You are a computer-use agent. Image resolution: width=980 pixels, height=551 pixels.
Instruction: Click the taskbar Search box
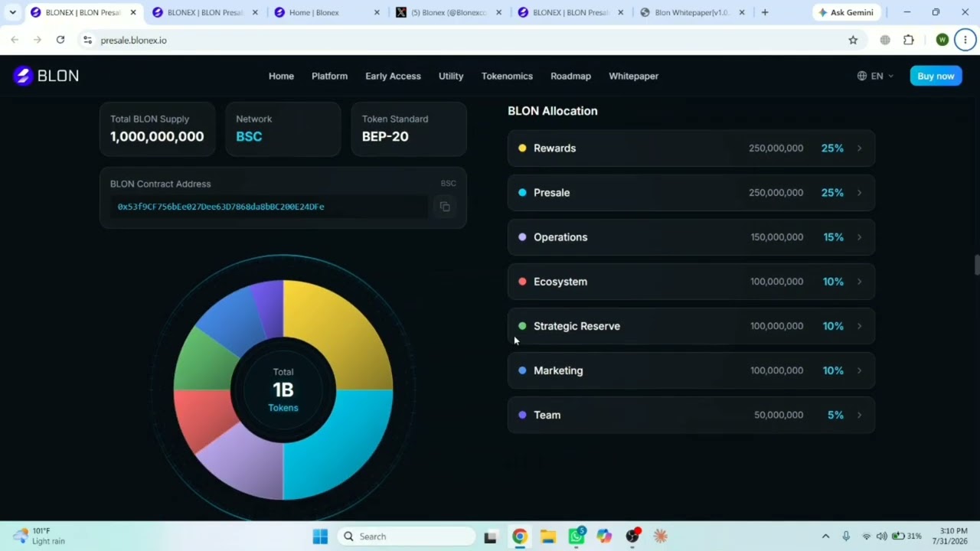406,536
